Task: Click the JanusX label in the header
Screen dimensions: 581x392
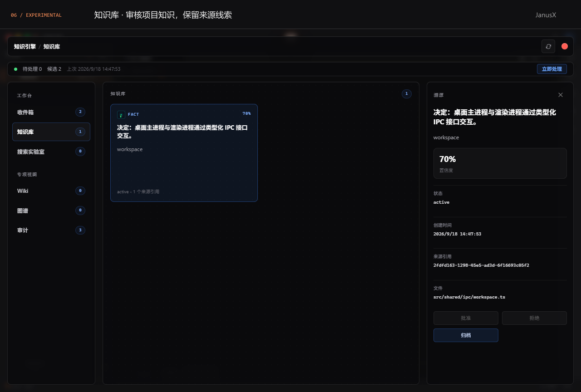Action: pos(546,15)
